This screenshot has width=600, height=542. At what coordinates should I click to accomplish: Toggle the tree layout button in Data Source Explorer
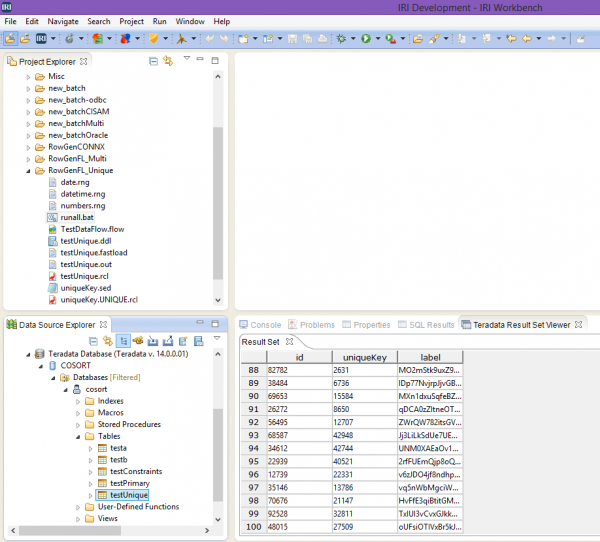(x=123, y=341)
